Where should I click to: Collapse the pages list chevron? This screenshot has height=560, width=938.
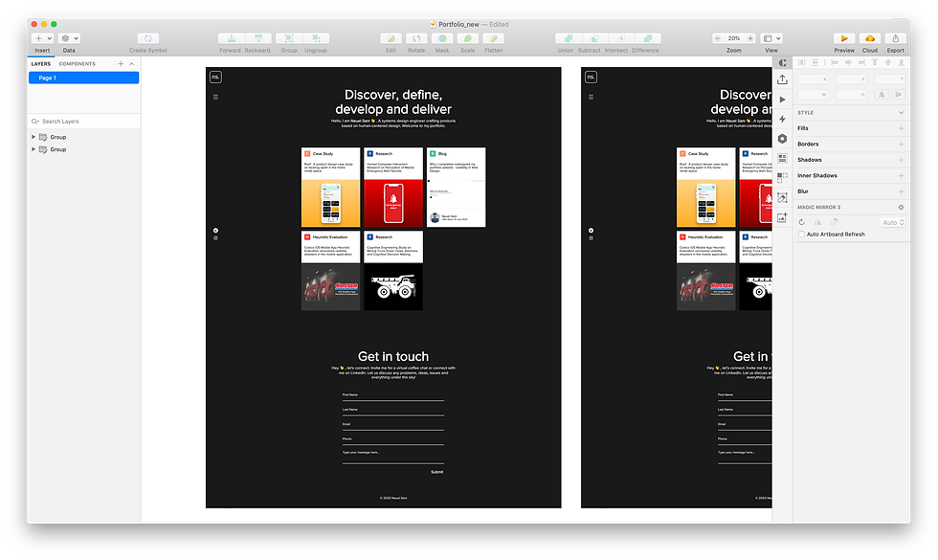coord(132,63)
